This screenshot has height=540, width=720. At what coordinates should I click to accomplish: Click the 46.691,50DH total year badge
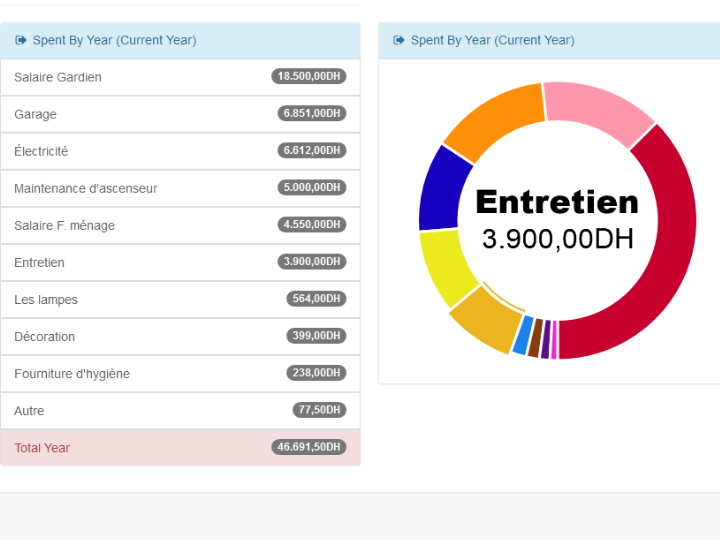pyautogui.click(x=308, y=447)
